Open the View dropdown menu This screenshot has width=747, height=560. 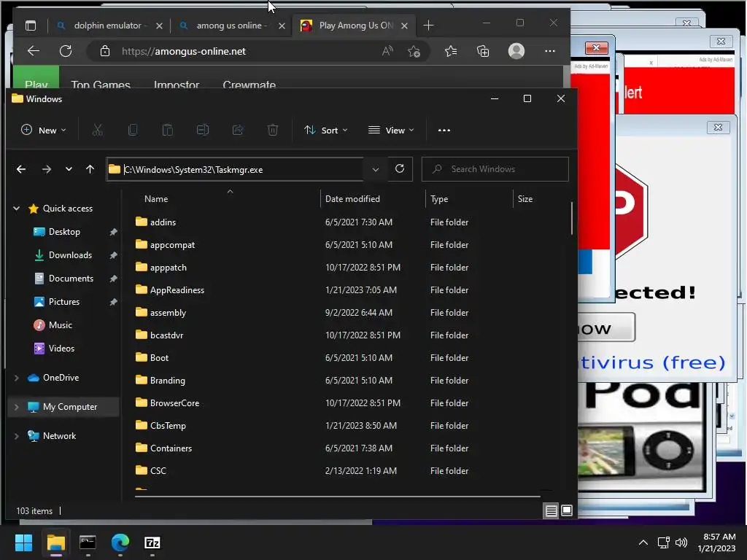click(391, 130)
